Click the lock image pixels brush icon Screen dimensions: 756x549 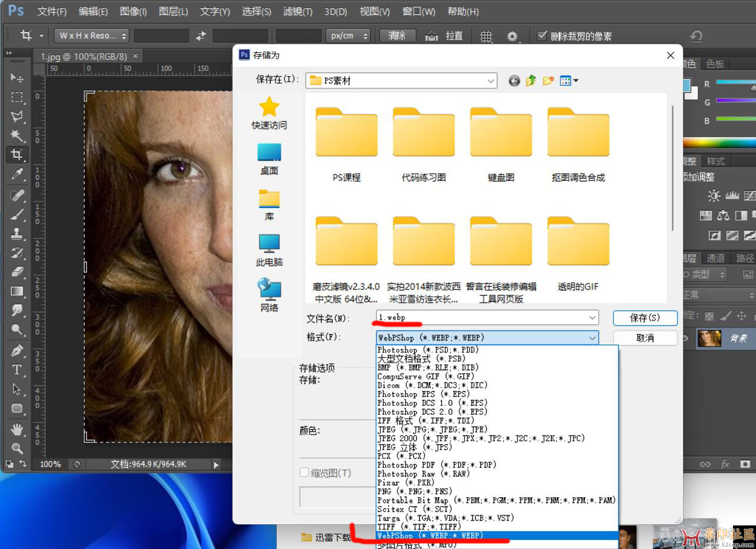click(725, 316)
